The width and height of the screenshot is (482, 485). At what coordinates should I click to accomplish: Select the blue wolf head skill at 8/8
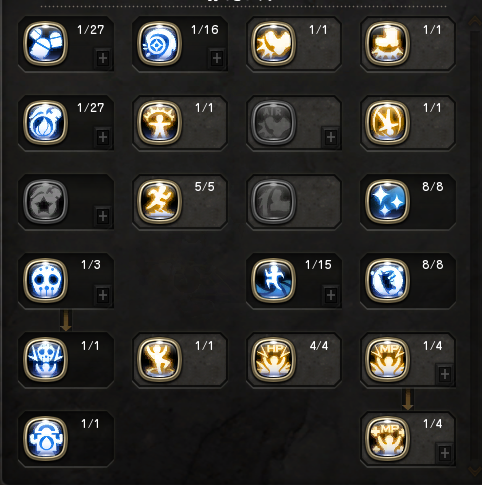[x=387, y=281]
